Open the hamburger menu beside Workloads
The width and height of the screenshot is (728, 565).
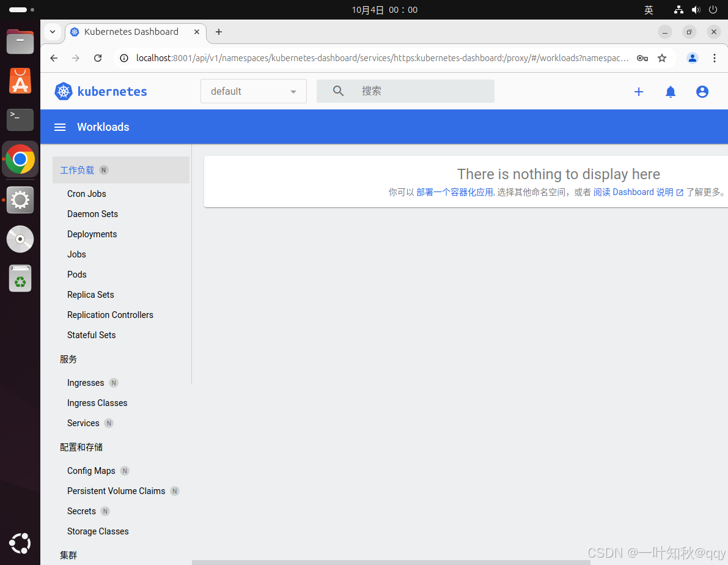pos(60,127)
